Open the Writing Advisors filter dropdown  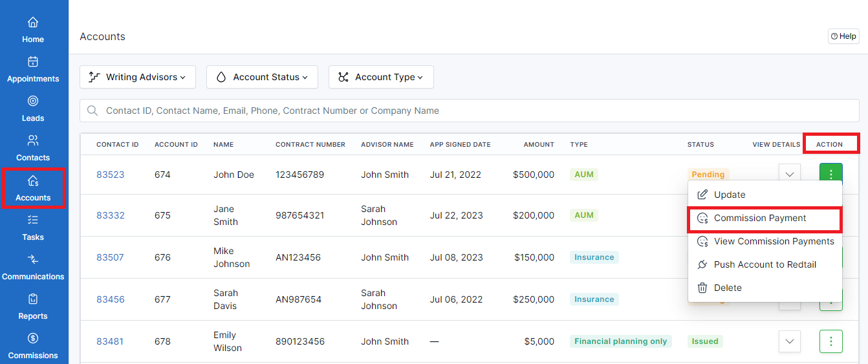(x=138, y=77)
